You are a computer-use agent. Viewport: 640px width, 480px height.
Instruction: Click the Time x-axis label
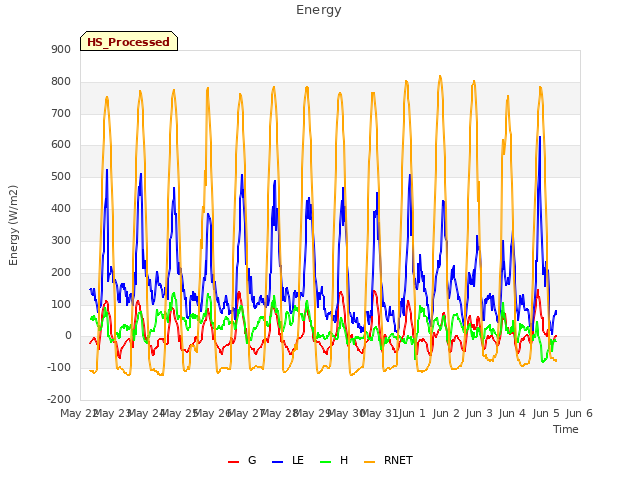click(566, 429)
